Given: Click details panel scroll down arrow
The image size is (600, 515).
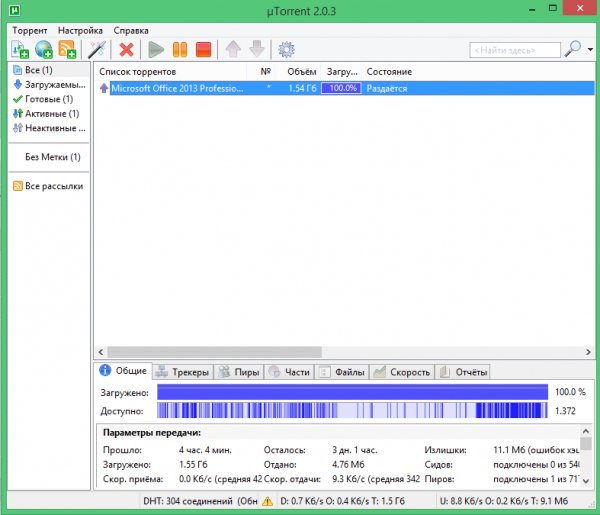Looking at the screenshot, I should [585, 481].
